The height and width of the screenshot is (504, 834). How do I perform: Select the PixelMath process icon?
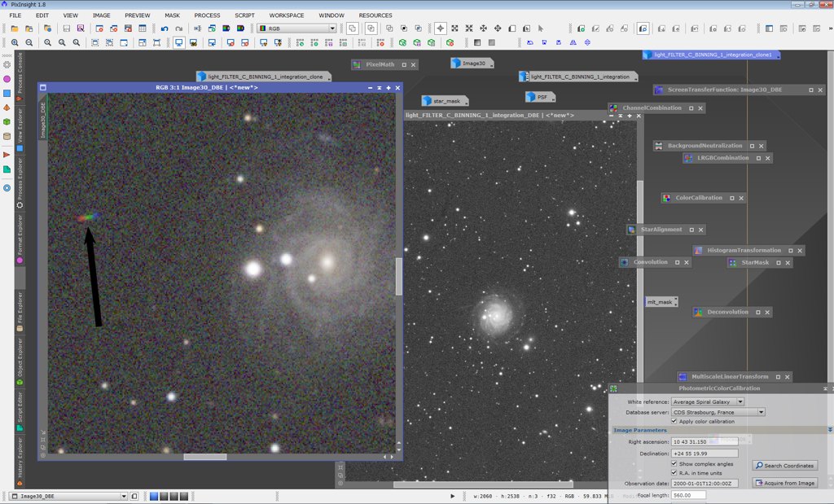[357, 65]
